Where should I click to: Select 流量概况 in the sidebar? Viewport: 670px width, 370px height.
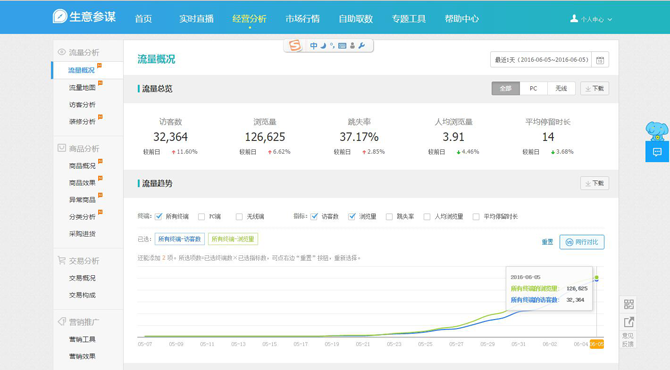click(81, 70)
